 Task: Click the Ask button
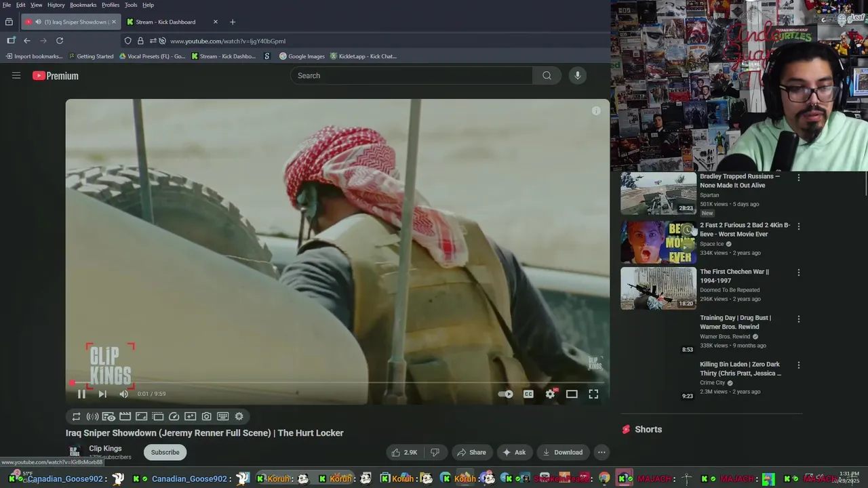coord(513,452)
